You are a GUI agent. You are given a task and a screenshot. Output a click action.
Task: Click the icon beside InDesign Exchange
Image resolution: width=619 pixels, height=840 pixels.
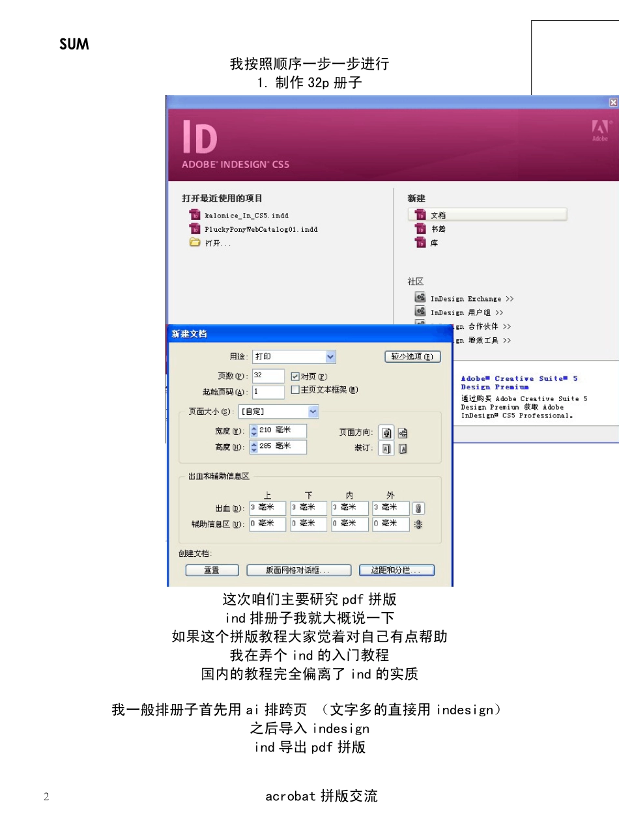tap(420, 298)
